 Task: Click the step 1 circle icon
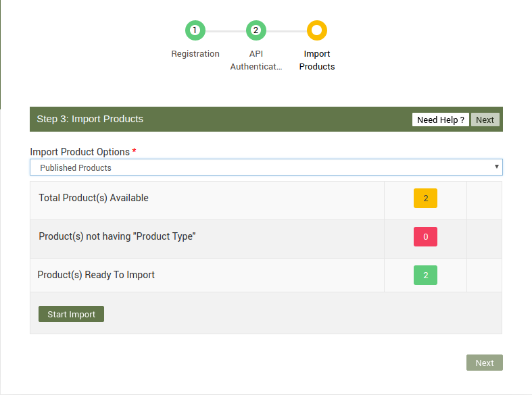click(195, 30)
